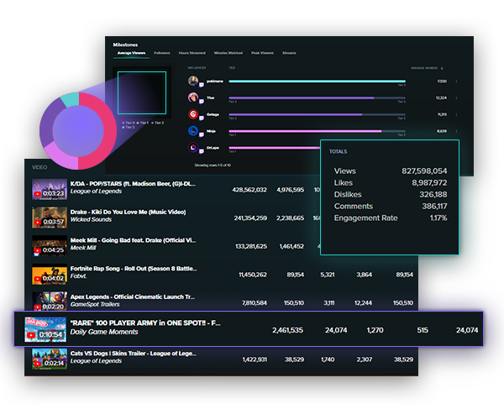This screenshot has width=504, height=420.
Task: Click the Wicked Sounds channel name
Action: click(91, 219)
